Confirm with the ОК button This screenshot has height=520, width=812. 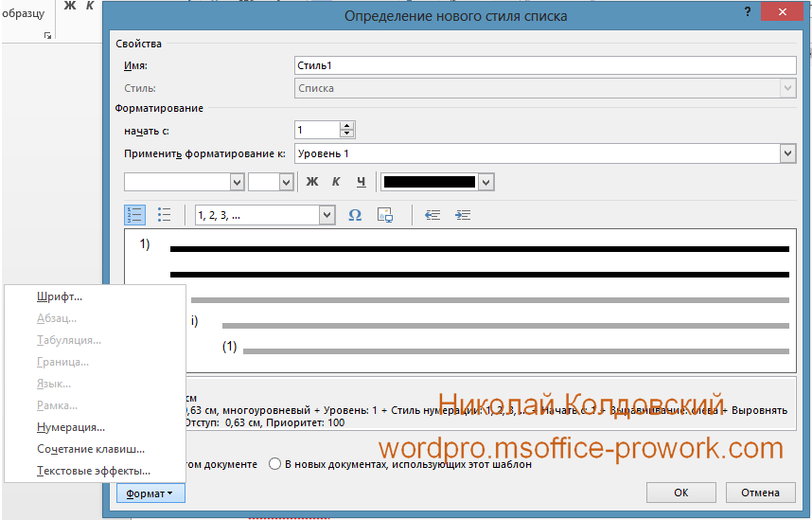[x=681, y=493]
